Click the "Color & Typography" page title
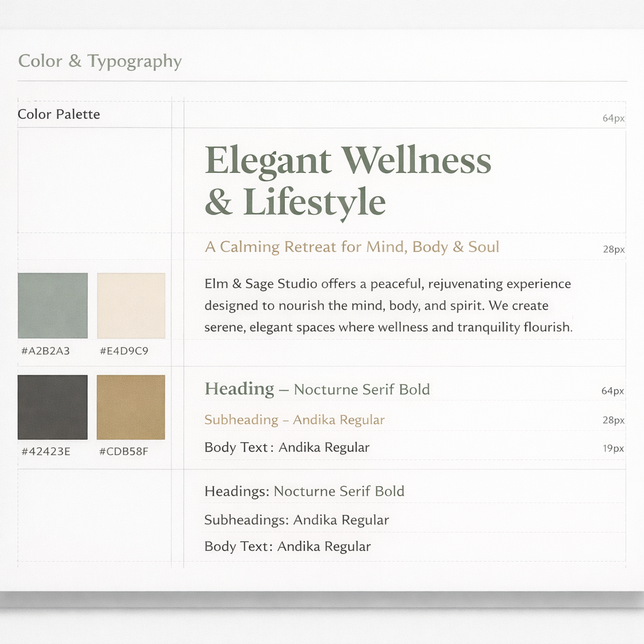Image resolution: width=644 pixels, height=644 pixels. [x=100, y=62]
